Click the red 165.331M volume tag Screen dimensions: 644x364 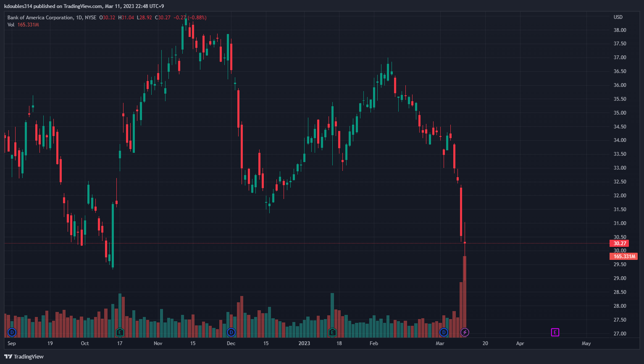623,257
